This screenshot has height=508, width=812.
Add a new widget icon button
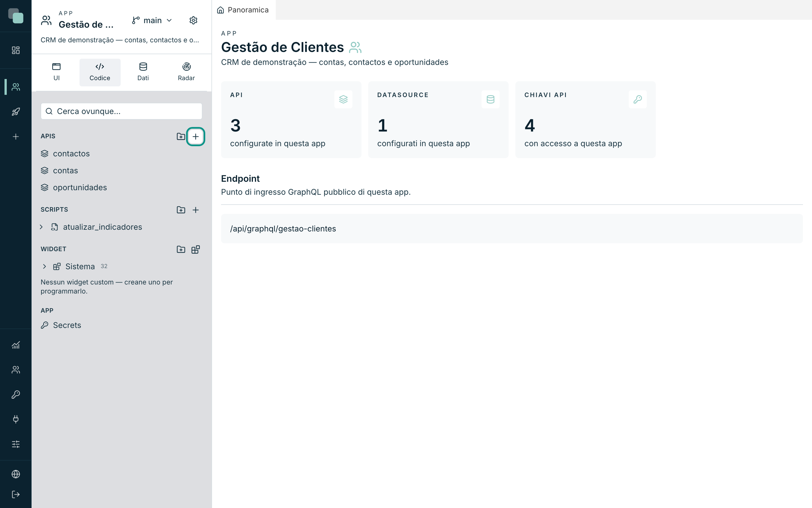pyautogui.click(x=196, y=249)
